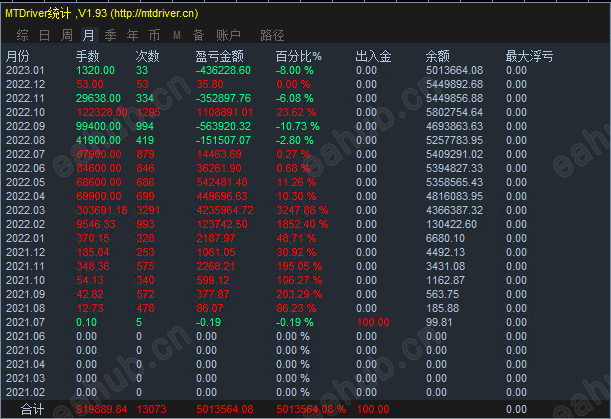Click percentage value 3247.88 %
611x419 pixels.
(302, 210)
